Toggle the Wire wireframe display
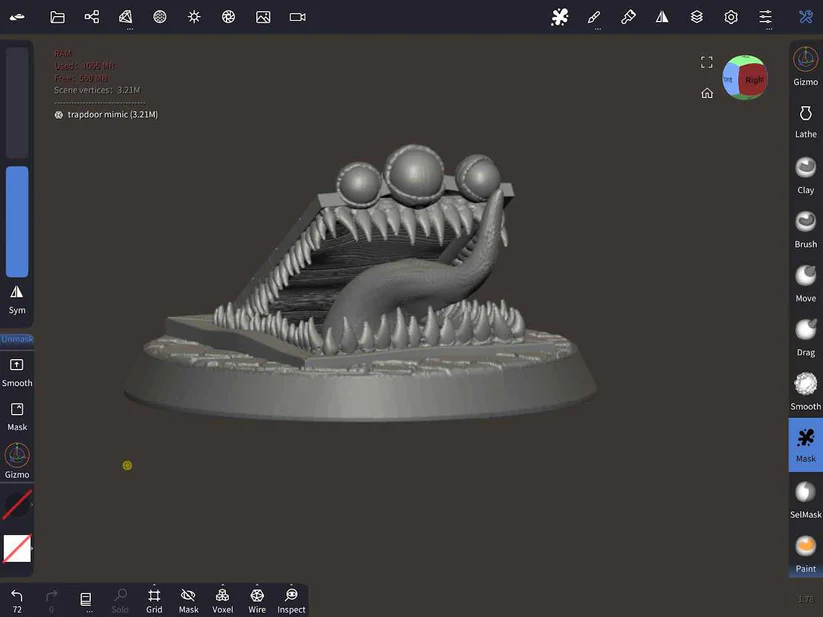823x617 pixels. click(257, 601)
